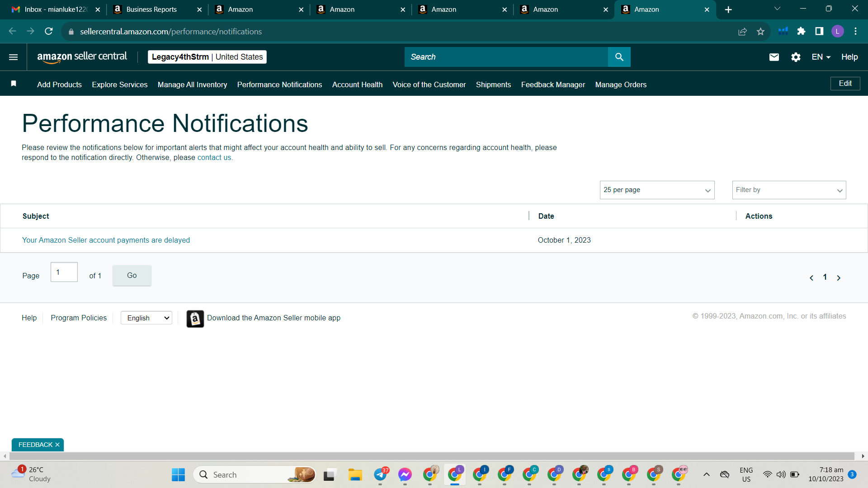Screen dimensions: 868x488
Task: Open Feedback Manager menu item
Action: [553, 84]
